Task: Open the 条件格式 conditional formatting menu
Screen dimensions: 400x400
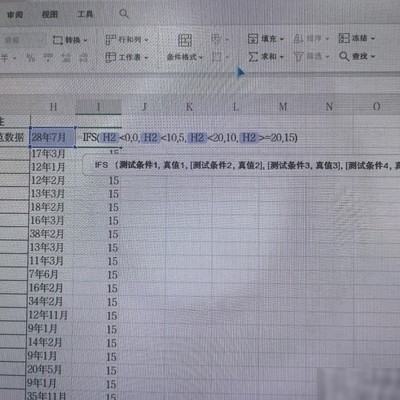Action: point(185,48)
